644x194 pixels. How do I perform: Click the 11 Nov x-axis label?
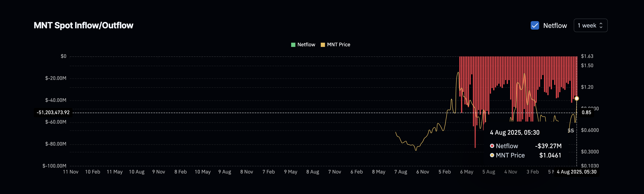pyautogui.click(x=70, y=172)
